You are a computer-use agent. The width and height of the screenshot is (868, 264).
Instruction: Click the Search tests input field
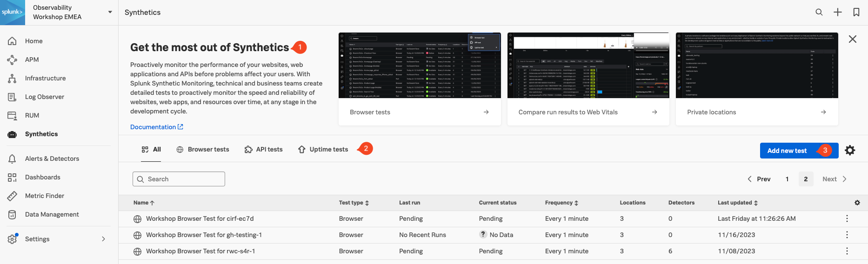[179, 179]
